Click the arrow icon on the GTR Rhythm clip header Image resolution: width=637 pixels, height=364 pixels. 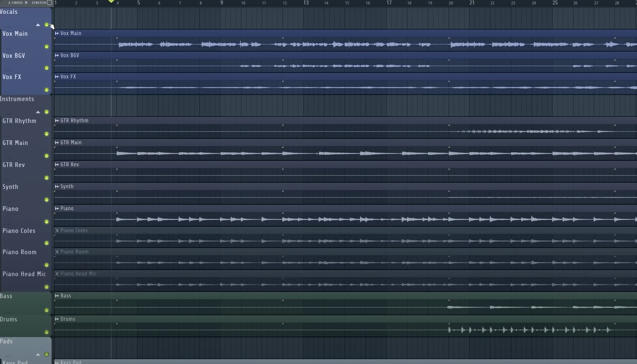(56, 120)
